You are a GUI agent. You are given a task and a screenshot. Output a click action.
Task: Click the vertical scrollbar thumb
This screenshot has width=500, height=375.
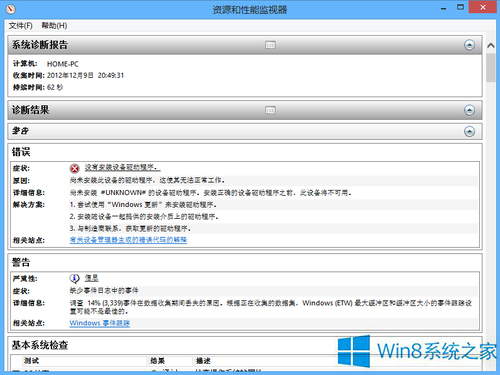click(491, 67)
